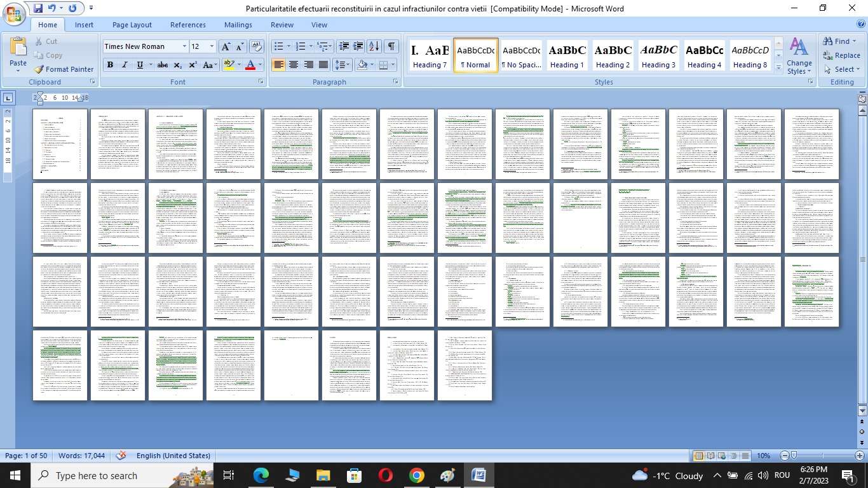868x488 pixels.
Task: Activate the Format Painter
Action: pyautogui.click(x=64, y=69)
